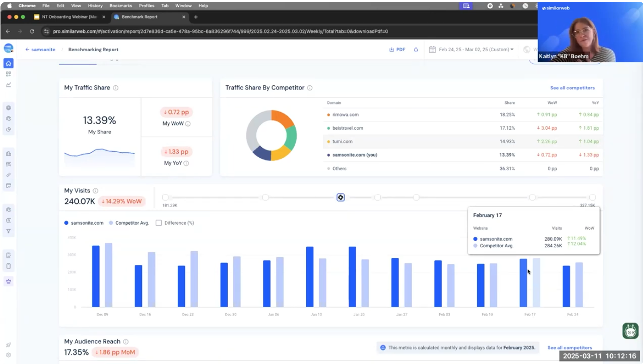Click See all competitors in Audience Reach
Screen dimensions: 643x364
(x=570, y=348)
